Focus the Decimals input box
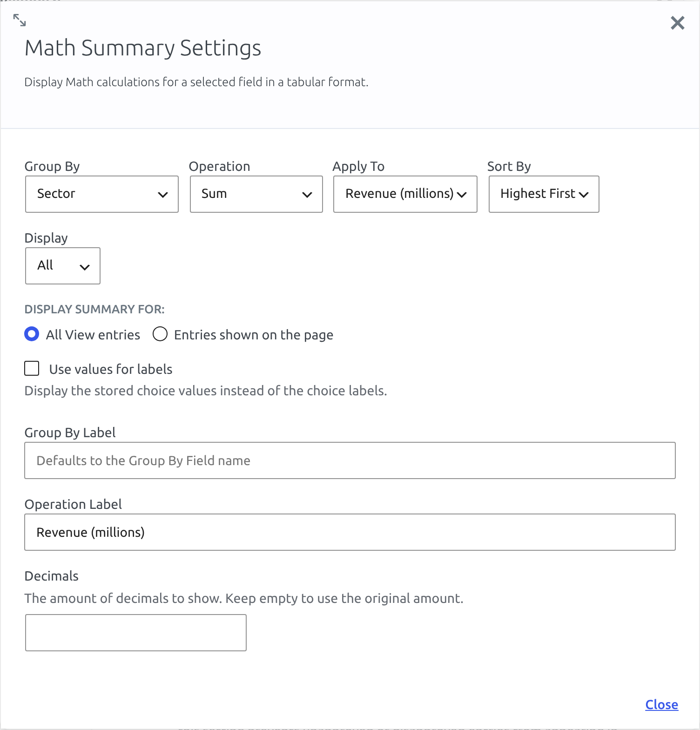 [x=136, y=633]
